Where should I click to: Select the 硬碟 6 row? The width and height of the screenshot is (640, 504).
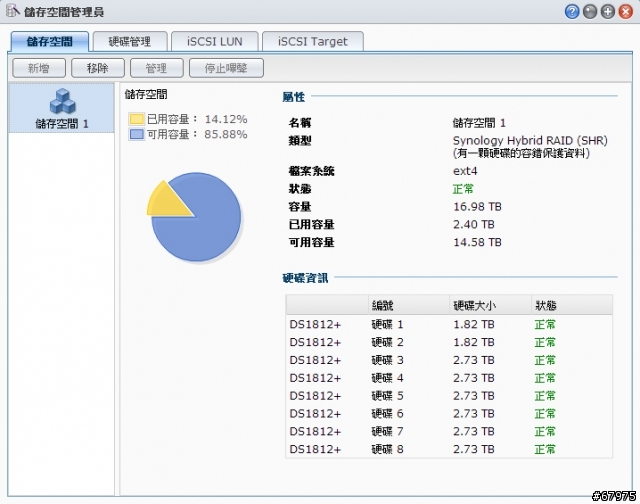[449, 414]
